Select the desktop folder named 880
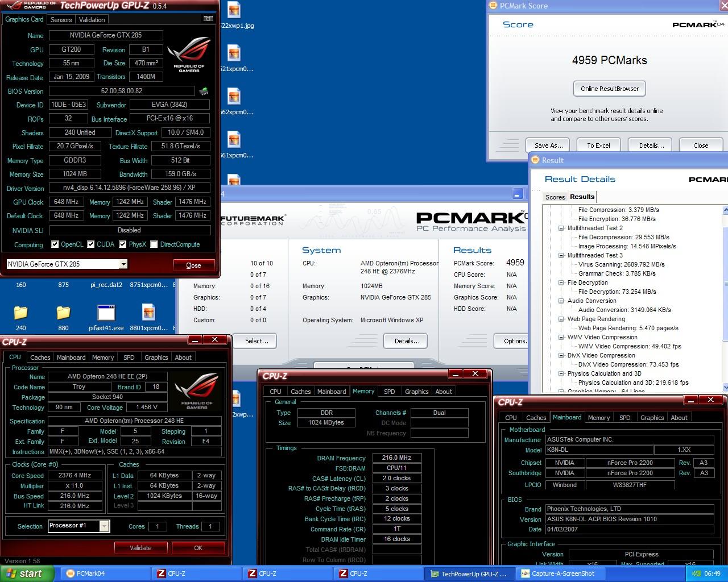This screenshot has height=582, width=728. [x=63, y=312]
